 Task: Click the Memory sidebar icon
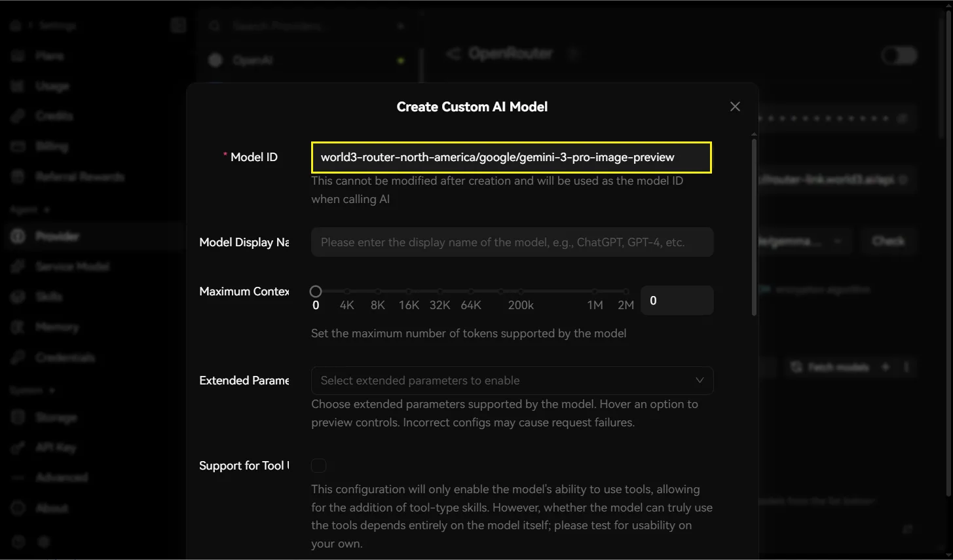tap(18, 327)
